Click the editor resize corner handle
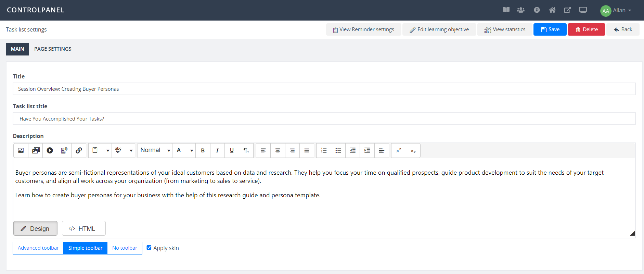Viewport: 644px width, 274px height. pyautogui.click(x=632, y=233)
